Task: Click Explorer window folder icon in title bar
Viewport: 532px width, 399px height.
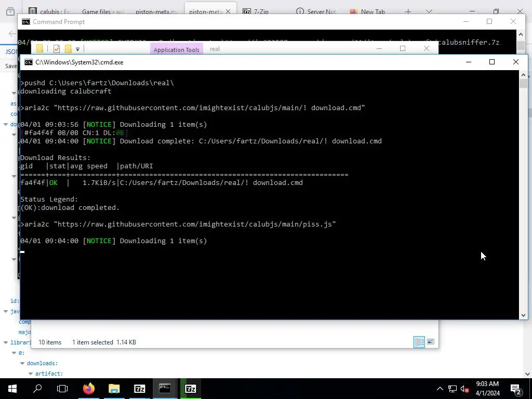Action: tap(39, 49)
